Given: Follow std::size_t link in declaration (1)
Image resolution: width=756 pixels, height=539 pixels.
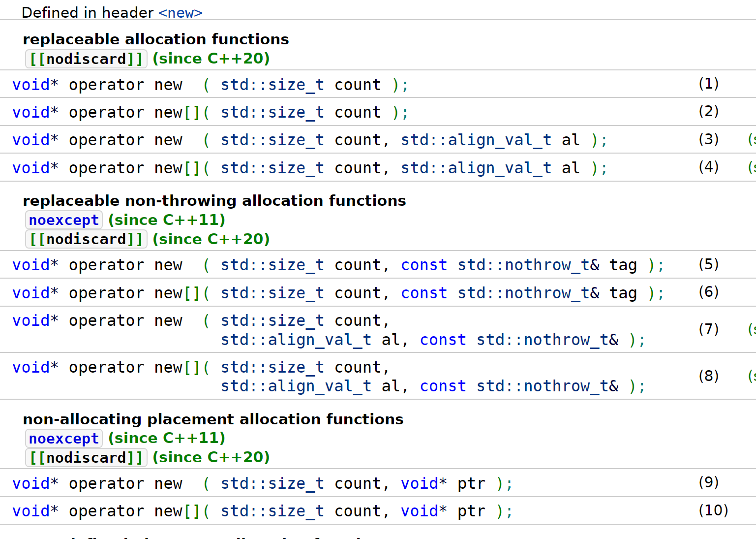Looking at the screenshot, I should coord(272,85).
